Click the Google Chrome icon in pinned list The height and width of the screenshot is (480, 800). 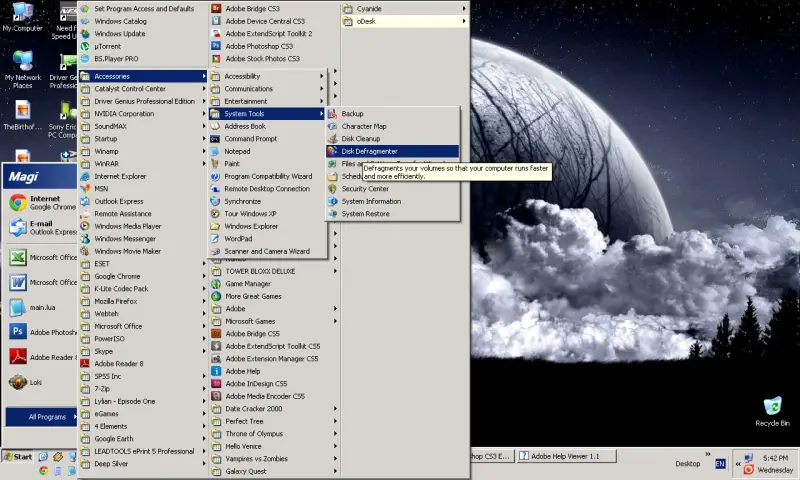click(18, 203)
